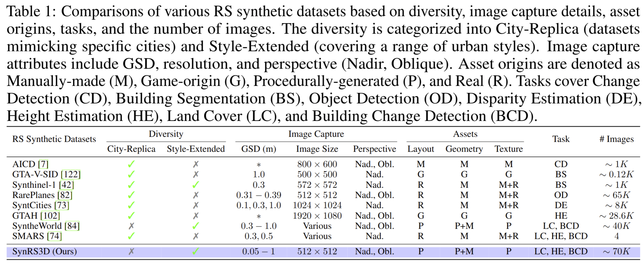Image resolution: width=644 pixels, height=263 pixels.
Task: Click the '800 × 600' image size cell
Action: tap(317, 164)
